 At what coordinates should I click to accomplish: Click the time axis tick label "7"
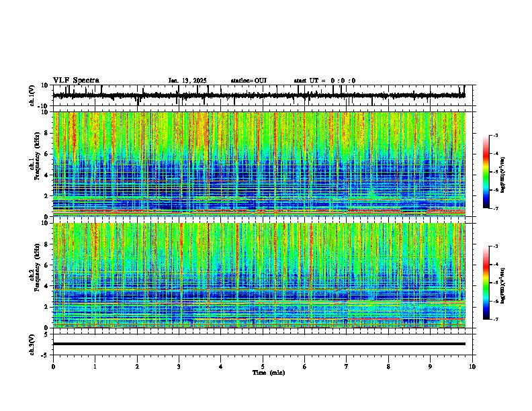tap(347, 367)
